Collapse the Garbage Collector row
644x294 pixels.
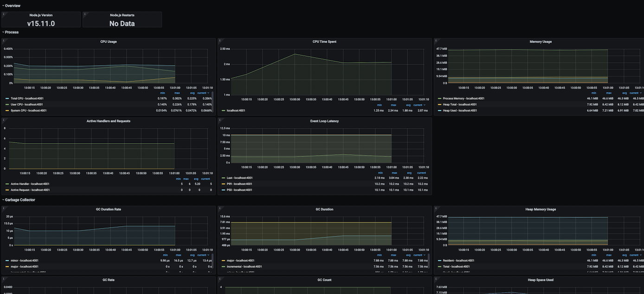19,200
